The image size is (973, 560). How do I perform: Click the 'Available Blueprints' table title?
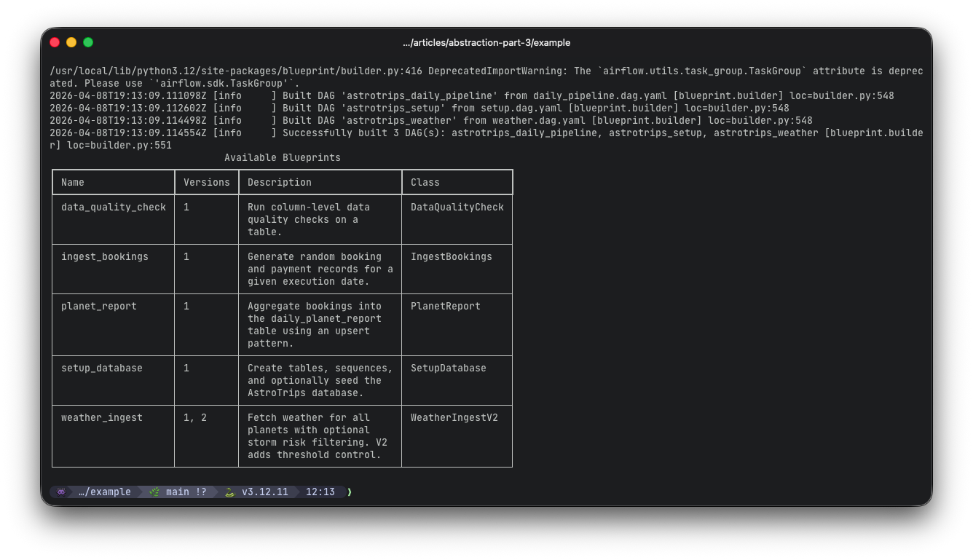coord(282,158)
